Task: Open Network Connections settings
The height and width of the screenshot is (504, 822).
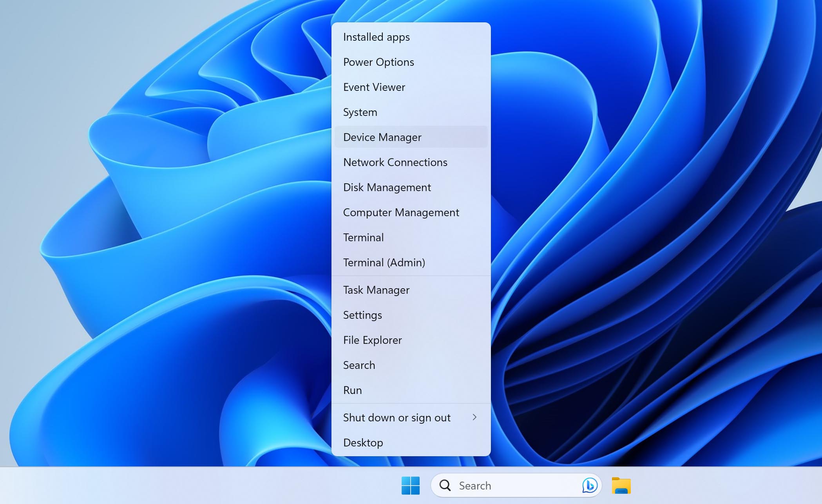Action: (395, 162)
